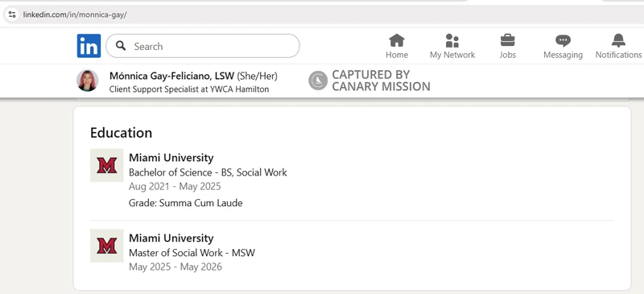
Task: Open the profile photo thumbnail in sticky header
Action: pyautogui.click(x=88, y=81)
